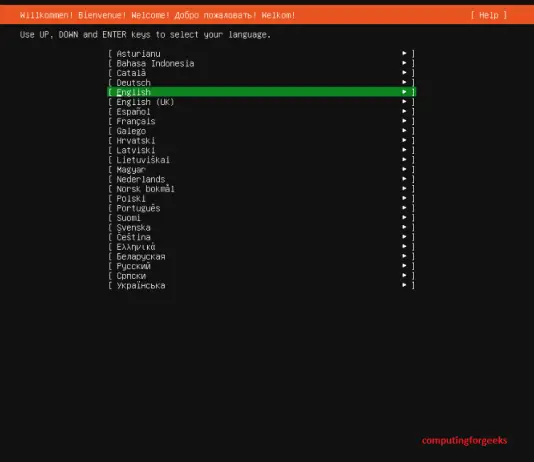Screen dimensions: 534x462
Task: Choose Lietuviškai language
Action: (262, 160)
